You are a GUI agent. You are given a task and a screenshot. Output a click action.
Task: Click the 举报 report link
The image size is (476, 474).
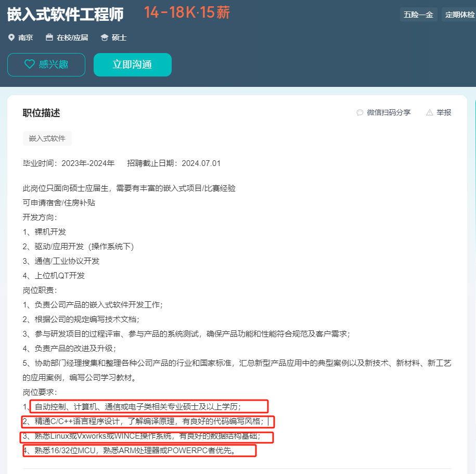[444, 112]
